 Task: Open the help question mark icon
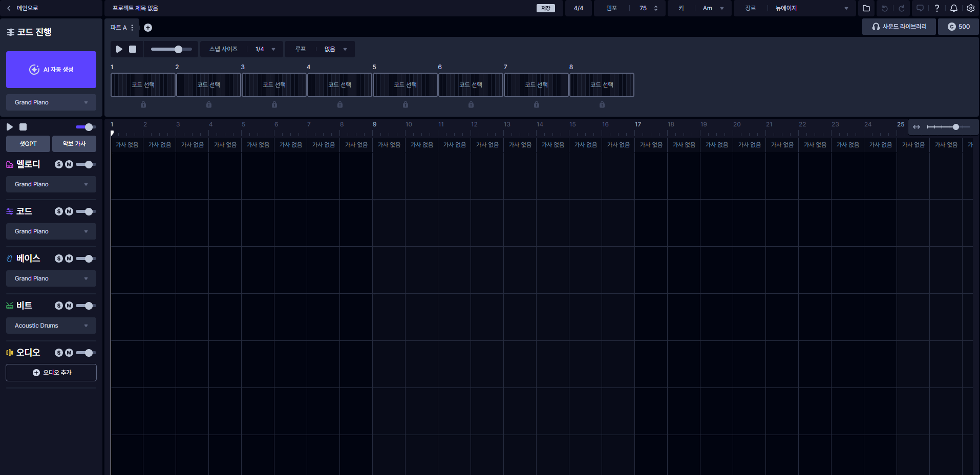point(937,8)
